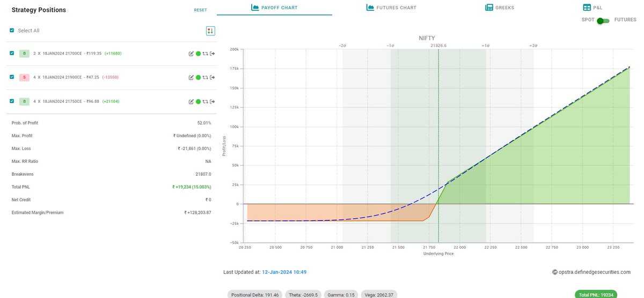Click the Estimated Margin value +128,203.87
This screenshot has width=644, height=298.
click(x=197, y=213)
